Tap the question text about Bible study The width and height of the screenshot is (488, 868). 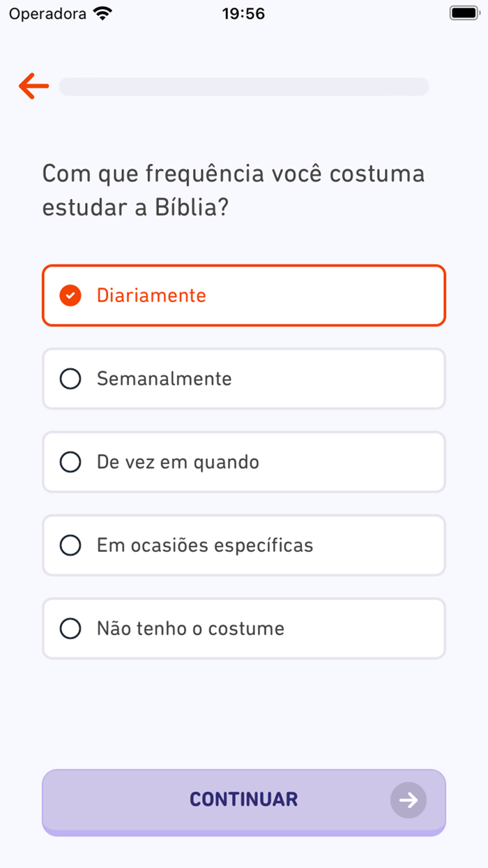tap(234, 190)
